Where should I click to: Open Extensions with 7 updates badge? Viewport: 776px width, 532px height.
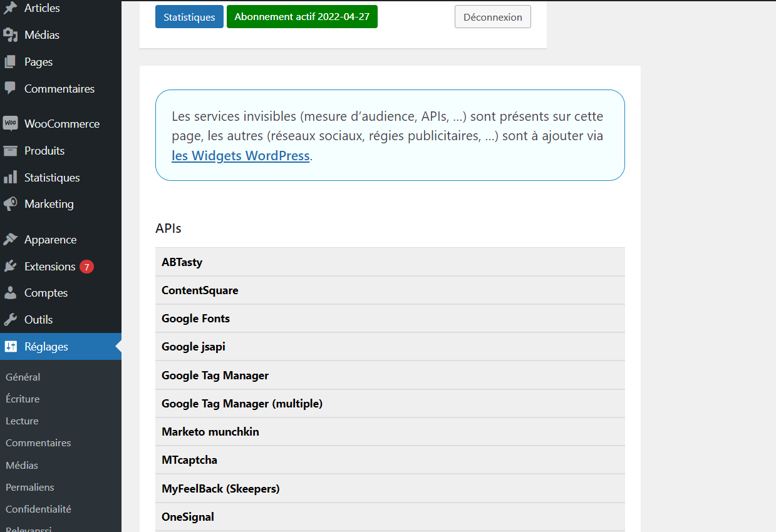pyautogui.click(x=50, y=267)
